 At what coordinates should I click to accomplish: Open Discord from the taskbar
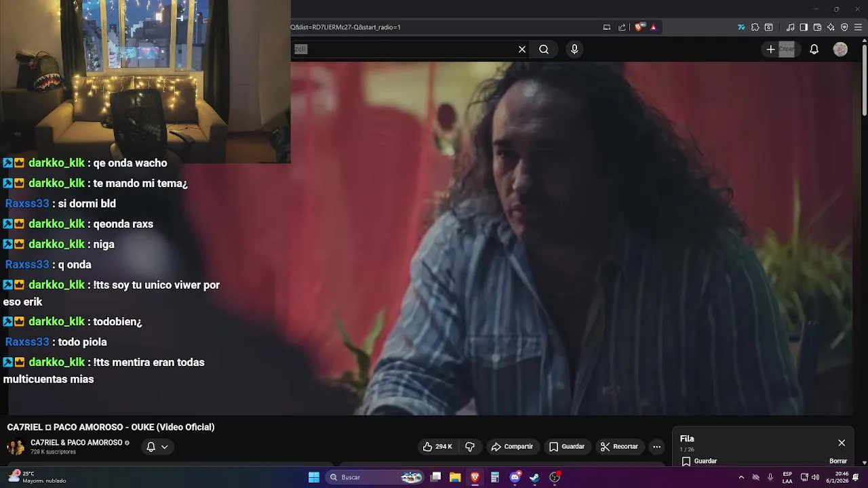pyautogui.click(x=515, y=477)
